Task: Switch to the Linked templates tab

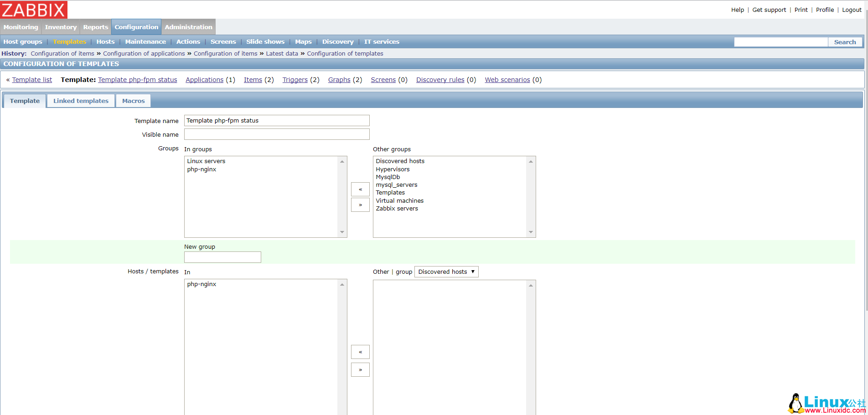Action: tap(80, 101)
